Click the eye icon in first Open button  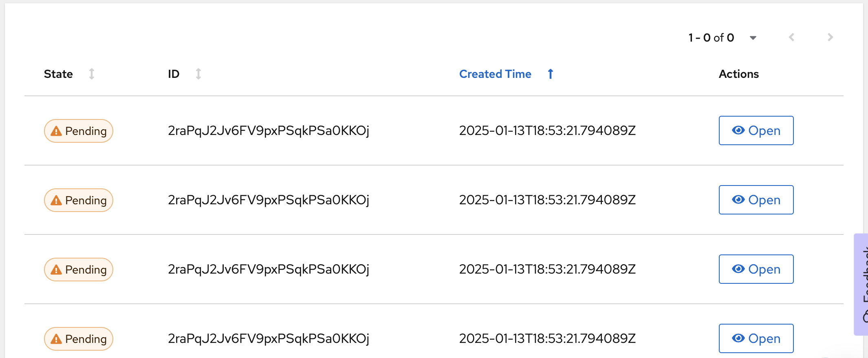pyautogui.click(x=738, y=130)
